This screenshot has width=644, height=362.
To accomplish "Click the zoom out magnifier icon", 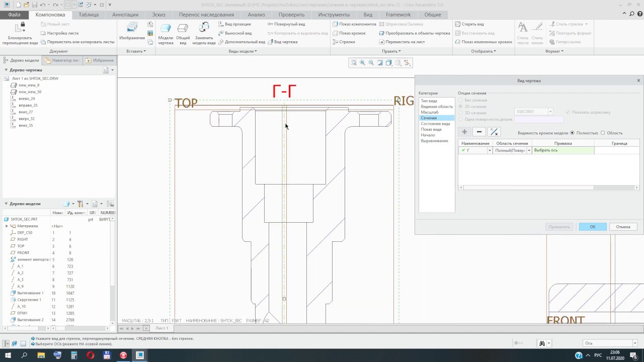I will point(371,63).
